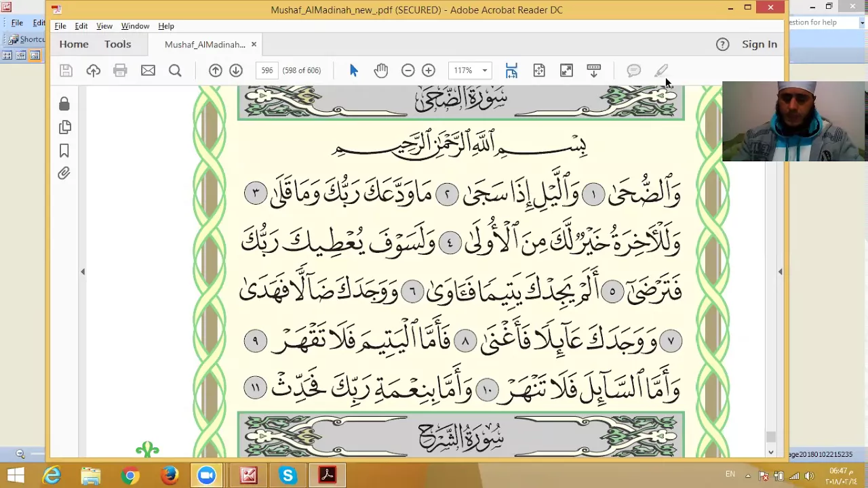Screen dimensions: 868x488
Task: Open File Explorer from the taskbar
Action: tap(90, 476)
